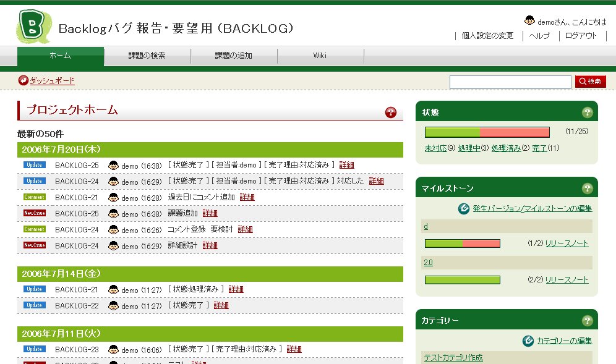616x364 pixels.
Task: Open milestone d link
Action: 426,227
